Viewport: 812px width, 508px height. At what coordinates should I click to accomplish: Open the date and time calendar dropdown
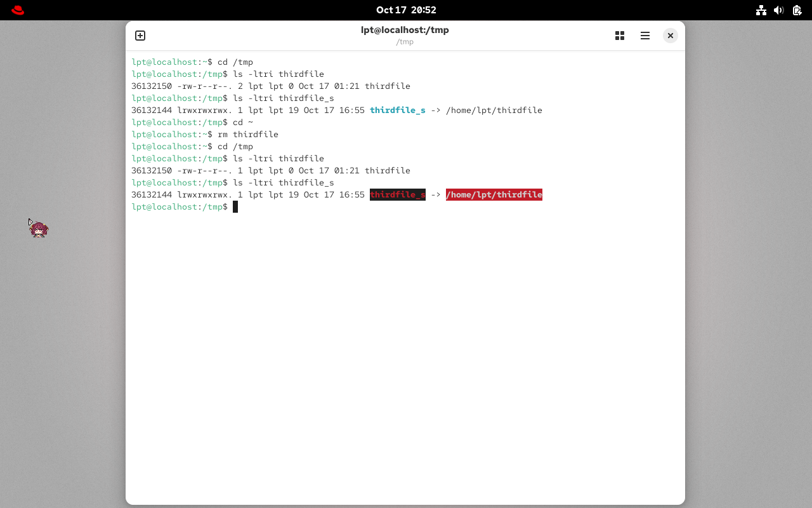tap(406, 10)
